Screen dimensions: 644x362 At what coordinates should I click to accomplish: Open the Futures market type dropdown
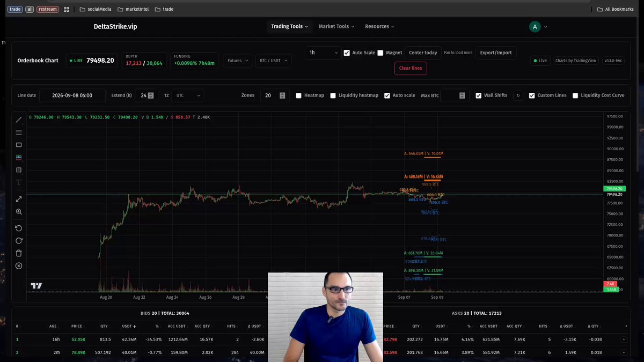[x=237, y=61]
